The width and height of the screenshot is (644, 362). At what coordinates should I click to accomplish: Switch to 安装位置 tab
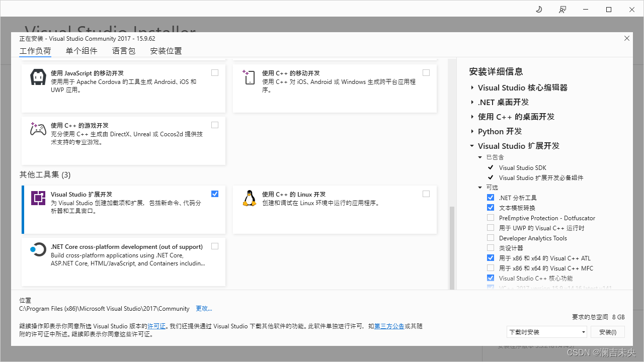tap(166, 51)
